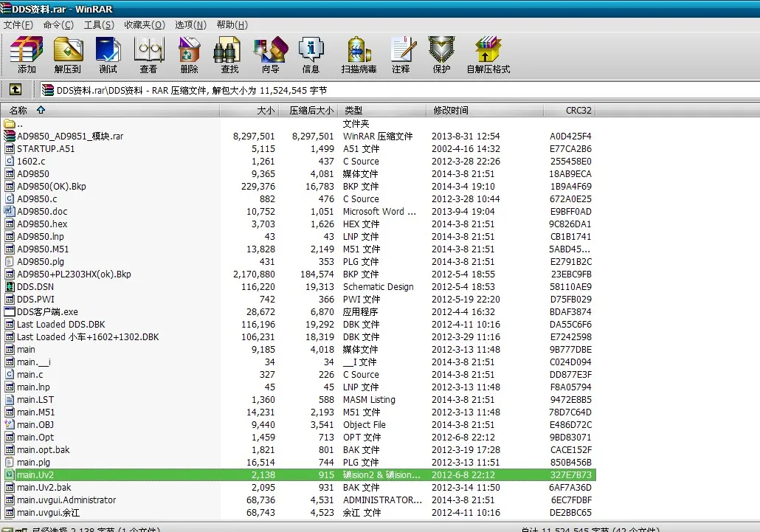Click the 1602.c file icon
This screenshot has width=760, height=532.
click(x=9, y=162)
